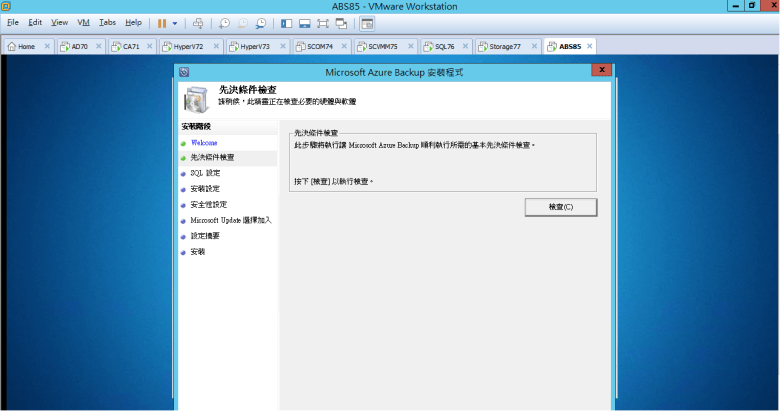
Task: Open the Tabs menu
Action: point(107,22)
